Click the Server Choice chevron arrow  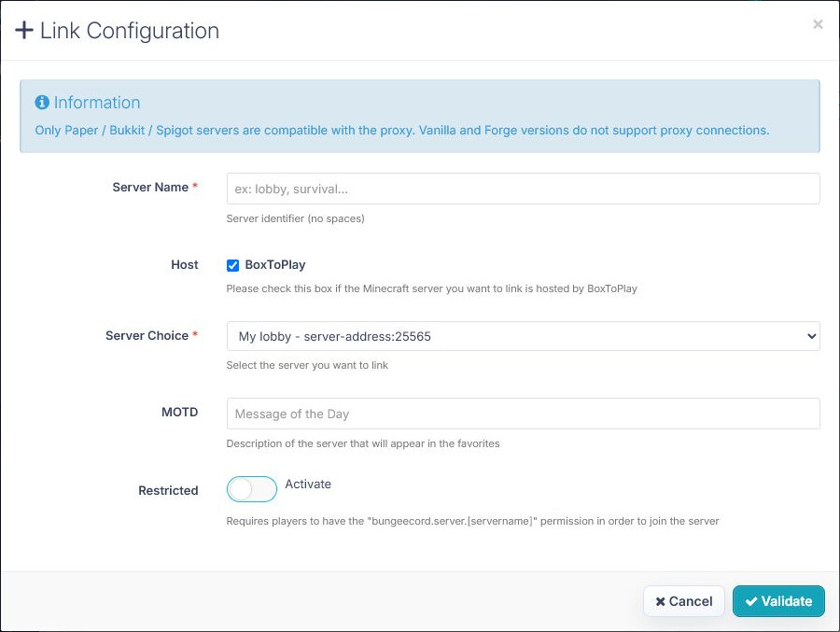(811, 336)
